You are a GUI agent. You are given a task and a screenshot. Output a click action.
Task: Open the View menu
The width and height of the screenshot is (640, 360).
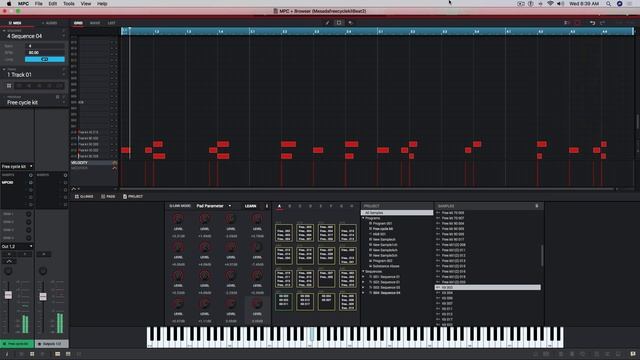[86, 4]
